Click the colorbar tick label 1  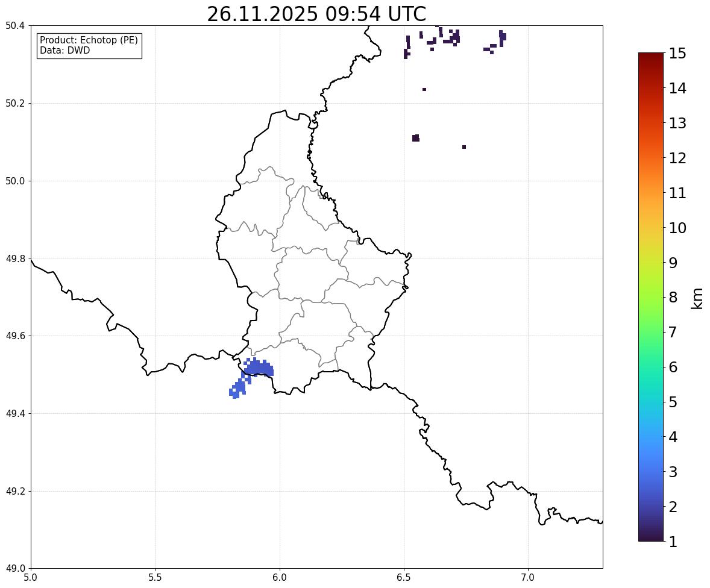pos(673,542)
